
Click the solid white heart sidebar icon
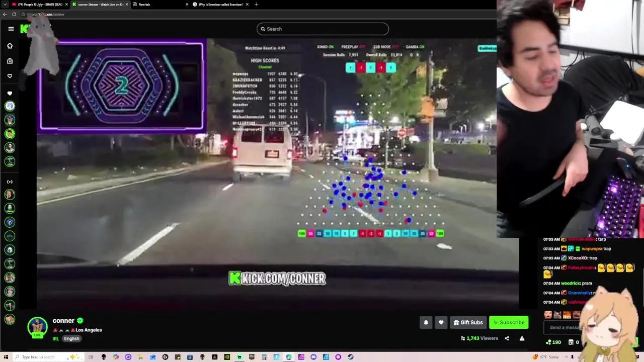click(x=10, y=94)
